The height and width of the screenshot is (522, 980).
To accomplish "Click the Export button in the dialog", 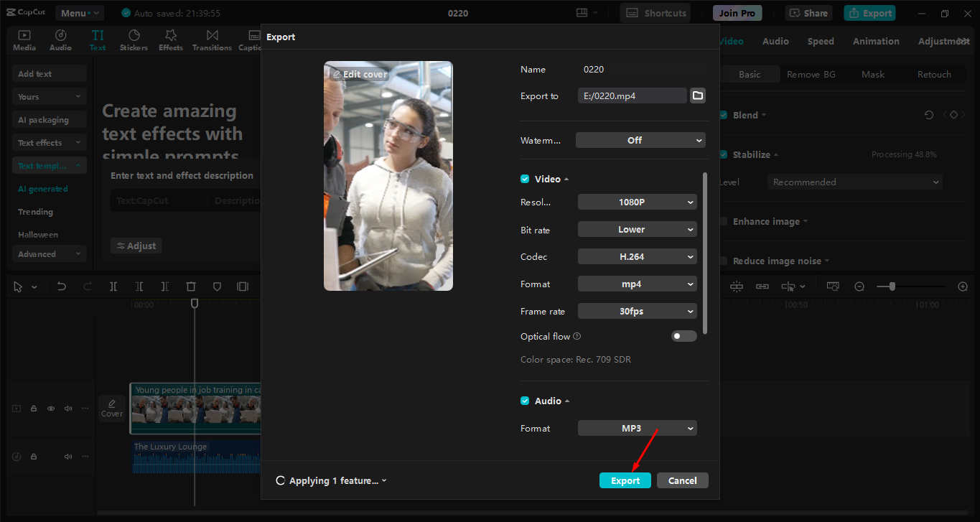I will [625, 480].
